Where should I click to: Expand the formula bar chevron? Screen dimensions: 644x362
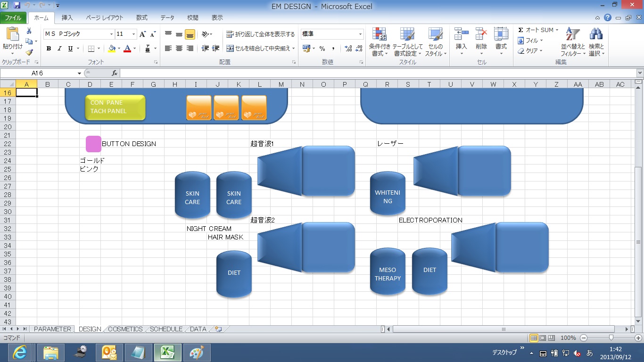[x=640, y=74]
